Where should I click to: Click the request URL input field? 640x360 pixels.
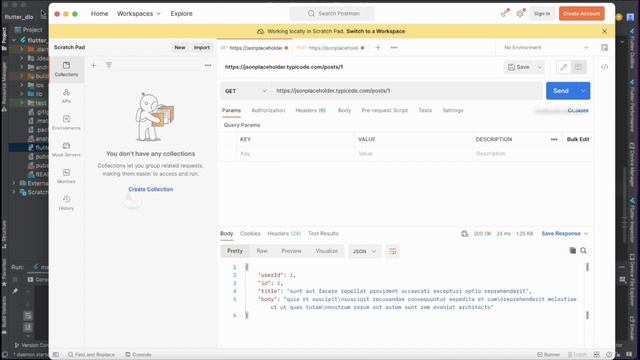coord(407,91)
